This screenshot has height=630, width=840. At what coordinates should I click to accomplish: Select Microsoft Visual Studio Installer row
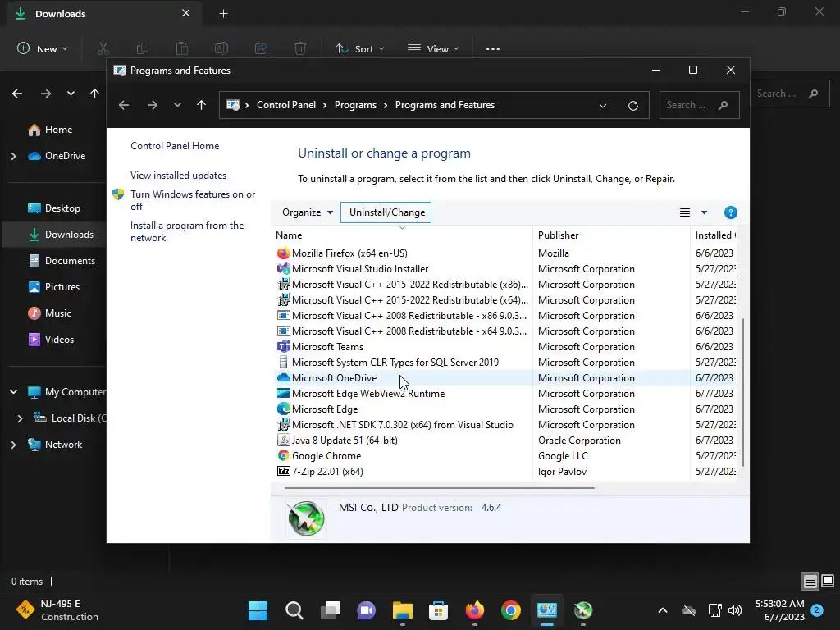[x=505, y=269]
